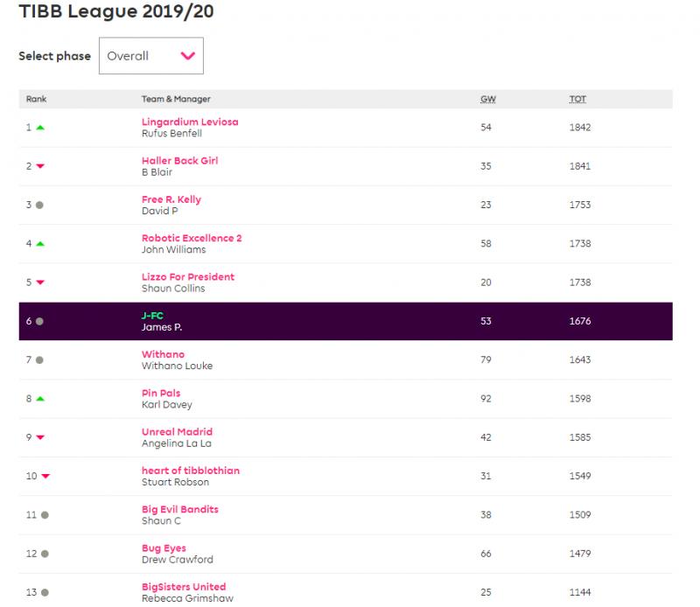
Task: Open Lingardium Leviosa team link
Action: pos(190,122)
